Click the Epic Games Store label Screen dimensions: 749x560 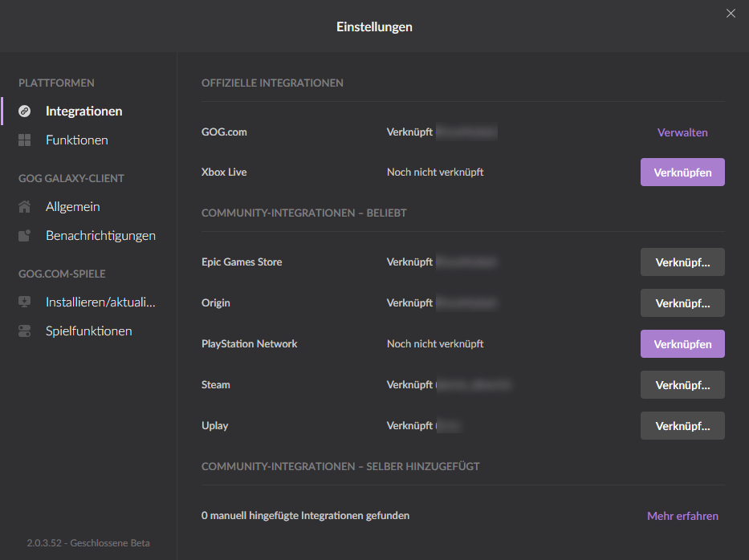[x=242, y=262]
